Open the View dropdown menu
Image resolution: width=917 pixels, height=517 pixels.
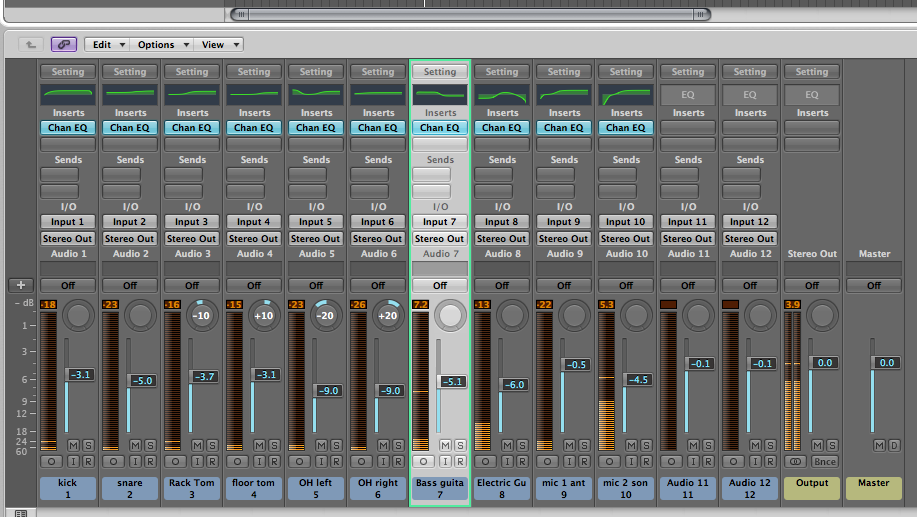(x=219, y=44)
